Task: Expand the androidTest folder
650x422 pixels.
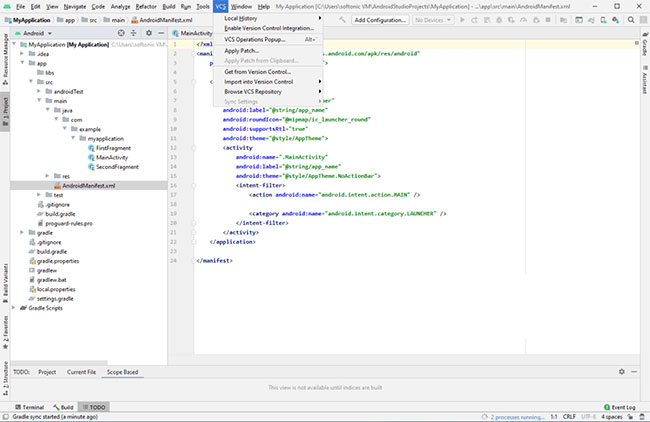Action: [39, 91]
